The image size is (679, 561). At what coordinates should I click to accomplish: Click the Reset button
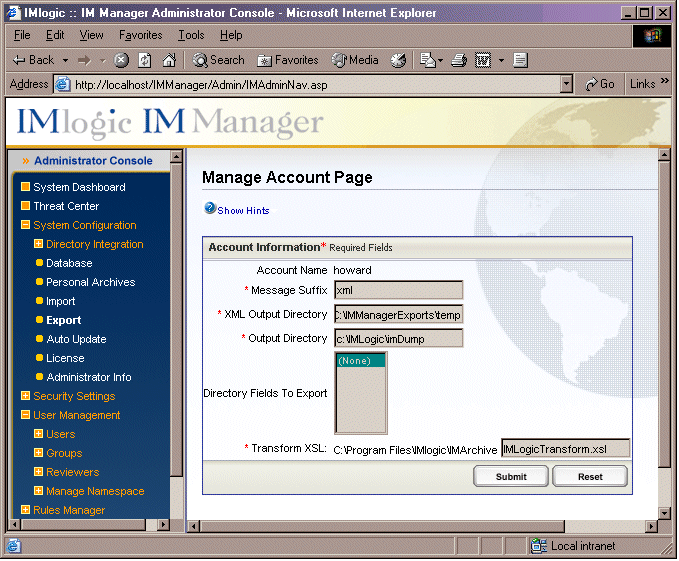[x=590, y=477]
